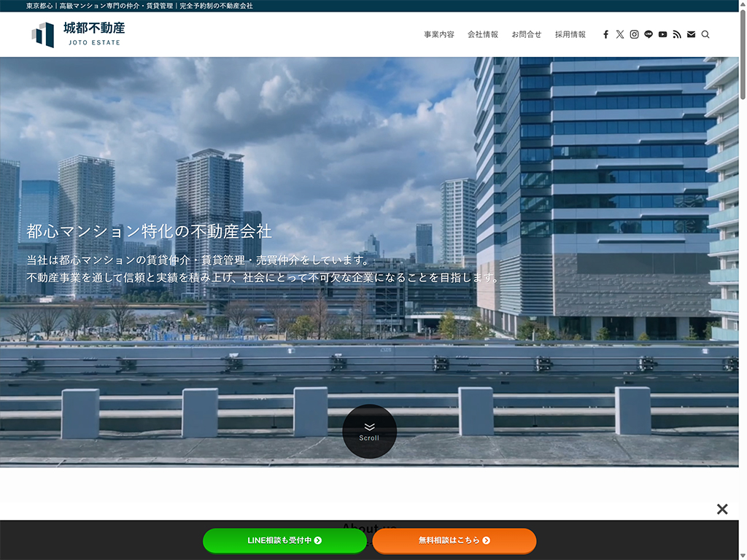Open the Facebook social icon
This screenshot has height=560, width=747.
click(x=605, y=34)
